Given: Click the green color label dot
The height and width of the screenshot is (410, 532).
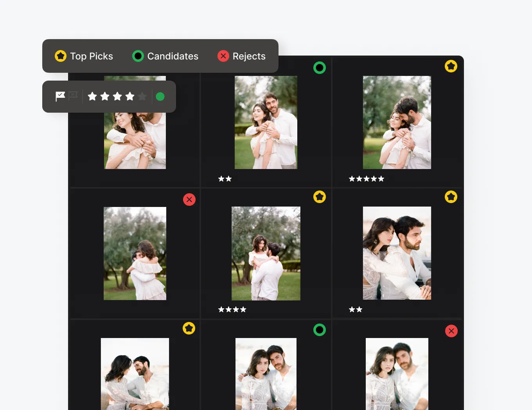Looking at the screenshot, I should (x=160, y=97).
